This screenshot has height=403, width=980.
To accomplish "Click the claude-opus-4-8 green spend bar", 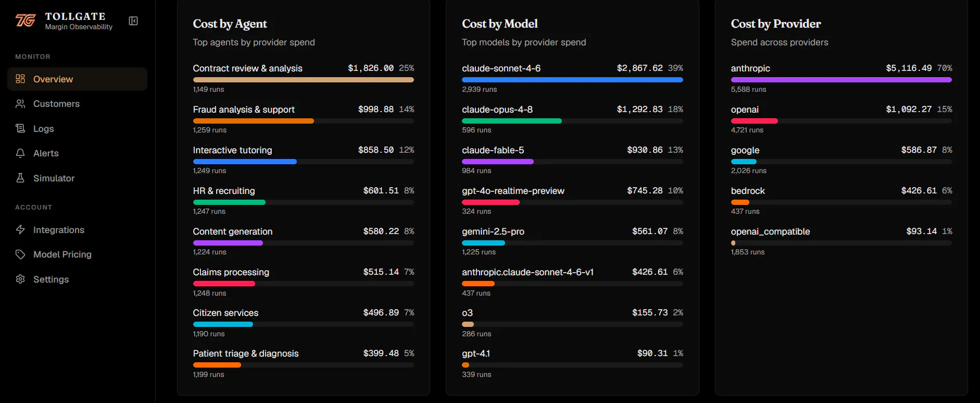I will [x=512, y=121].
